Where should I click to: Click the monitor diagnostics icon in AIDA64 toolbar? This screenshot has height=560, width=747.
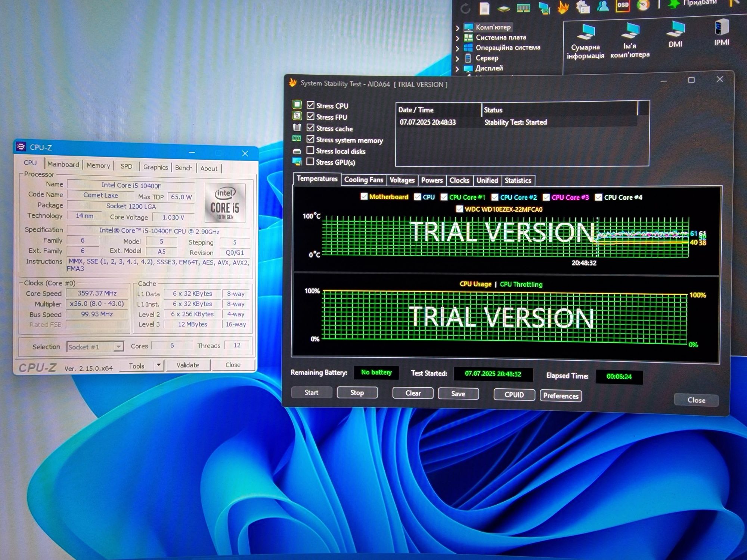pyautogui.click(x=545, y=8)
